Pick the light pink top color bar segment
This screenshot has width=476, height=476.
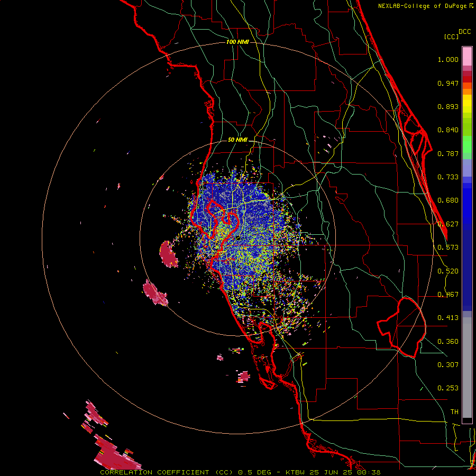pyautogui.click(x=467, y=56)
